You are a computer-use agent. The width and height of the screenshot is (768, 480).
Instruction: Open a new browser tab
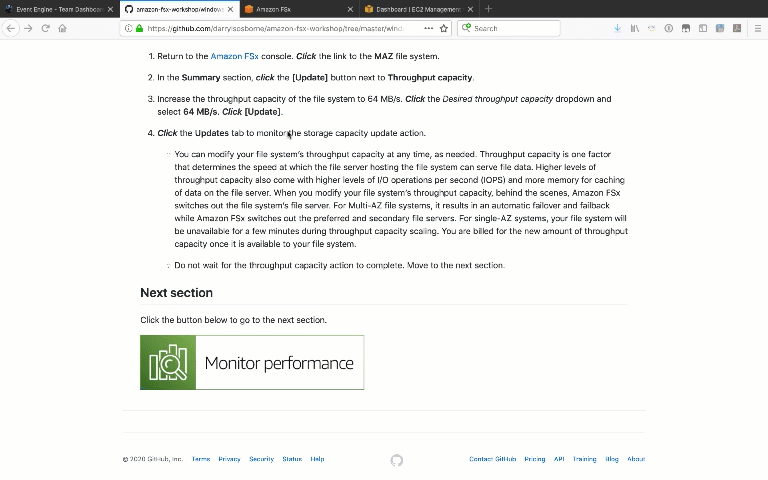[488, 9]
